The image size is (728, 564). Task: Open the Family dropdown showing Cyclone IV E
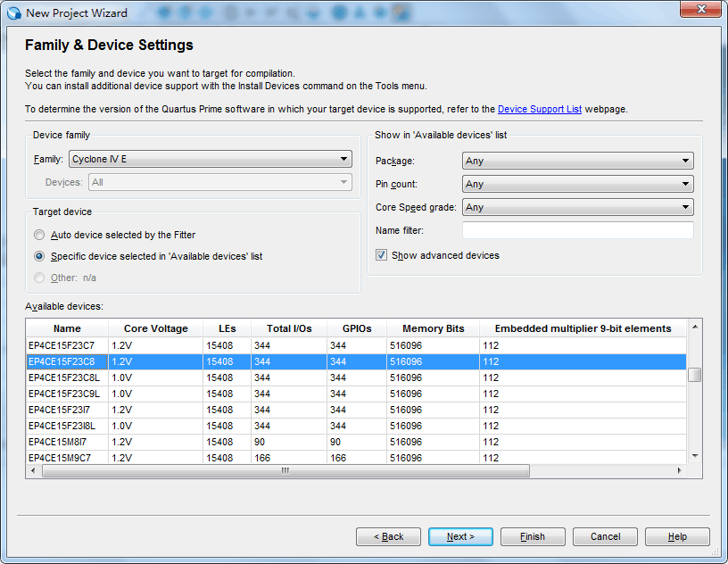211,159
